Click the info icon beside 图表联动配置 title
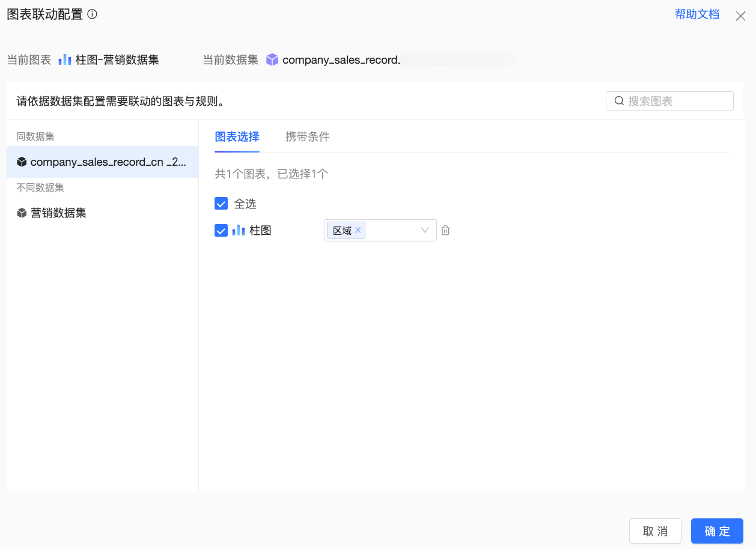This screenshot has width=756, height=549. pos(92,14)
